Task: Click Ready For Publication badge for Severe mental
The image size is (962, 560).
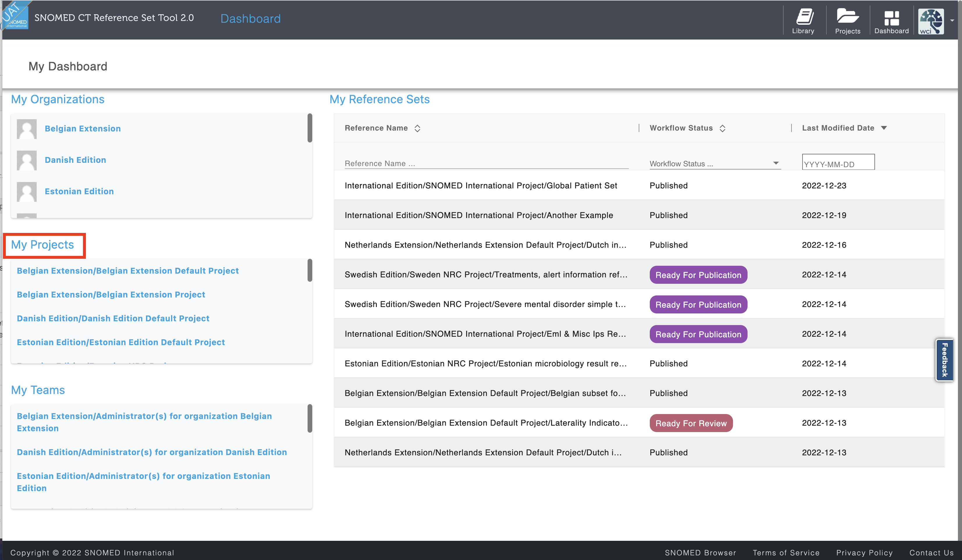Action: tap(698, 304)
